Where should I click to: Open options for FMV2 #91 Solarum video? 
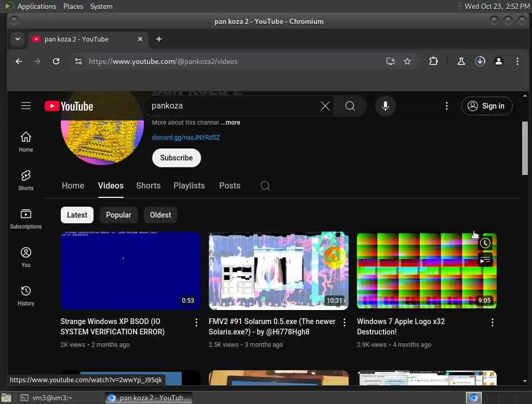pos(344,322)
